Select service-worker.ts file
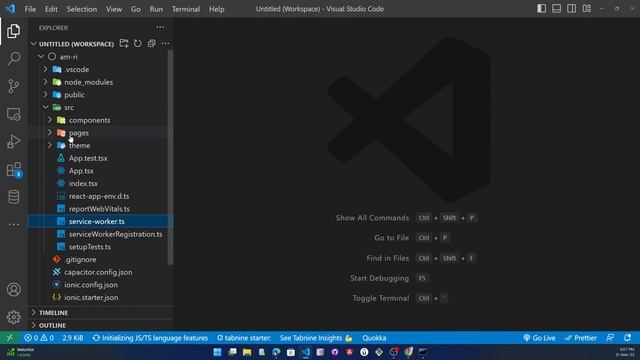This screenshot has width=640, height=360. tap(97, 221)
